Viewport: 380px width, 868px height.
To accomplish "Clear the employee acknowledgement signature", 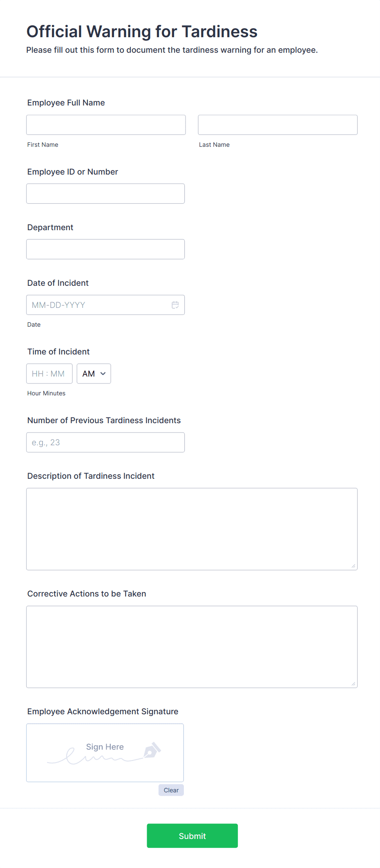I will [171, 790].
